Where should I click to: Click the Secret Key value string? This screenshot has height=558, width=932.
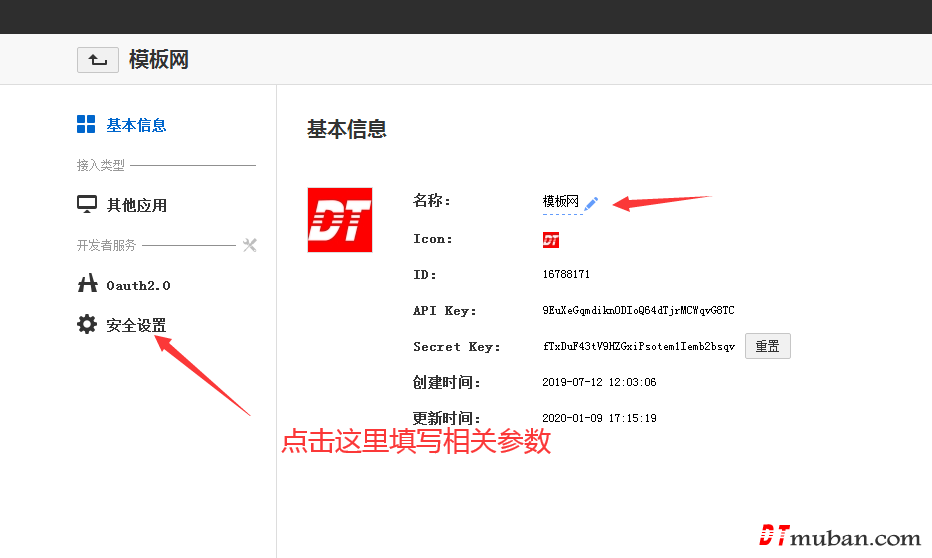point(638,347)
